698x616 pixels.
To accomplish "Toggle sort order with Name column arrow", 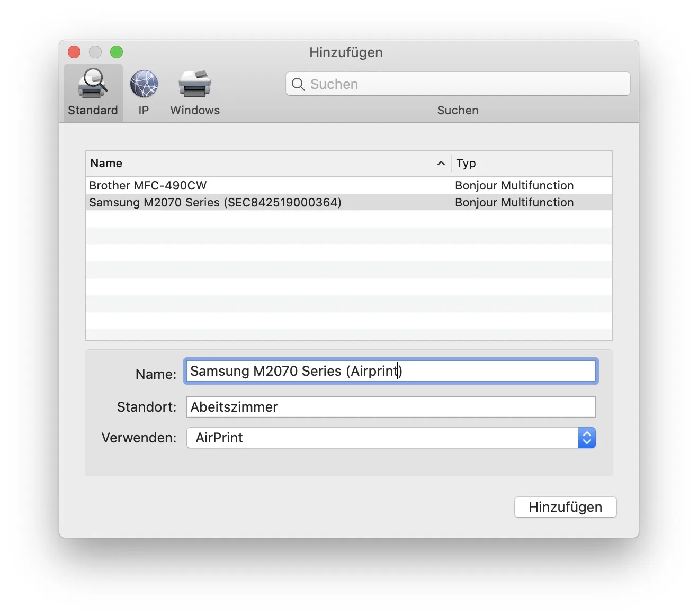I will (x=441, y=164).
